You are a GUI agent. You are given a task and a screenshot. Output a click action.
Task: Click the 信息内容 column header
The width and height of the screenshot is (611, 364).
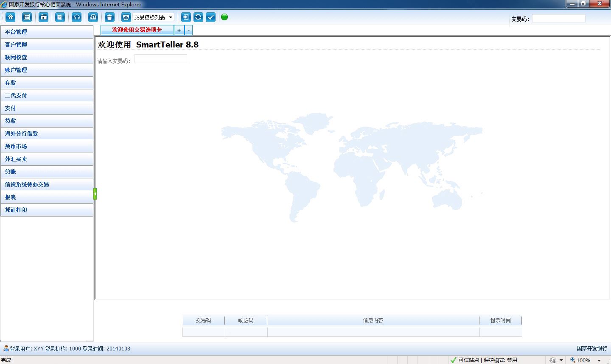[373, 320]
